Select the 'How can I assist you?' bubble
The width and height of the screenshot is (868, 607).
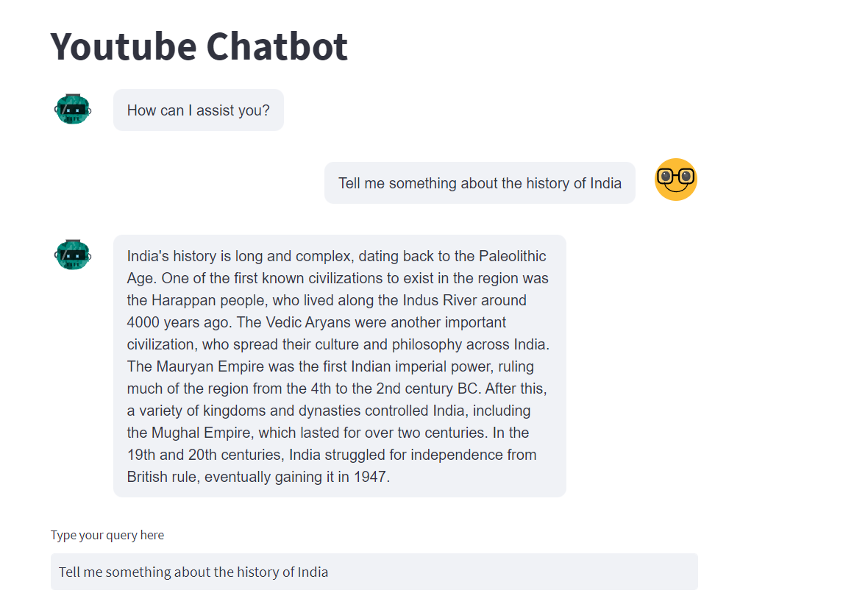click(198, 110)
